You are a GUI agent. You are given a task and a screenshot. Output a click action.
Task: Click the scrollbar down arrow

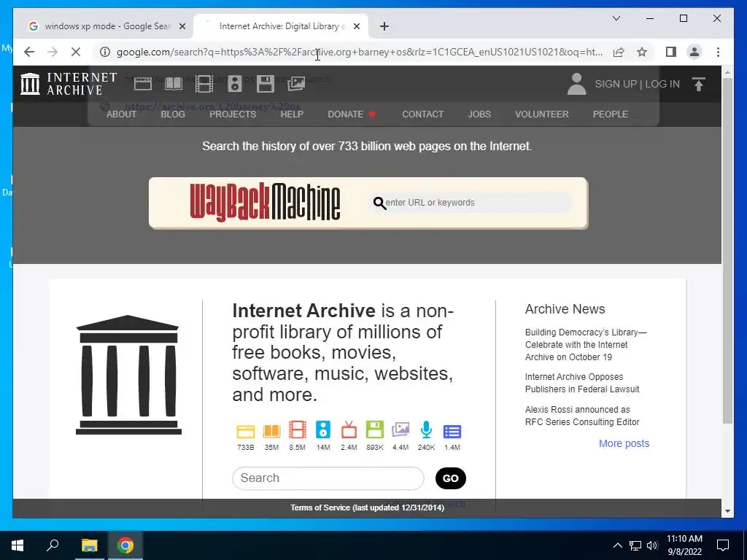coord(727,511)
